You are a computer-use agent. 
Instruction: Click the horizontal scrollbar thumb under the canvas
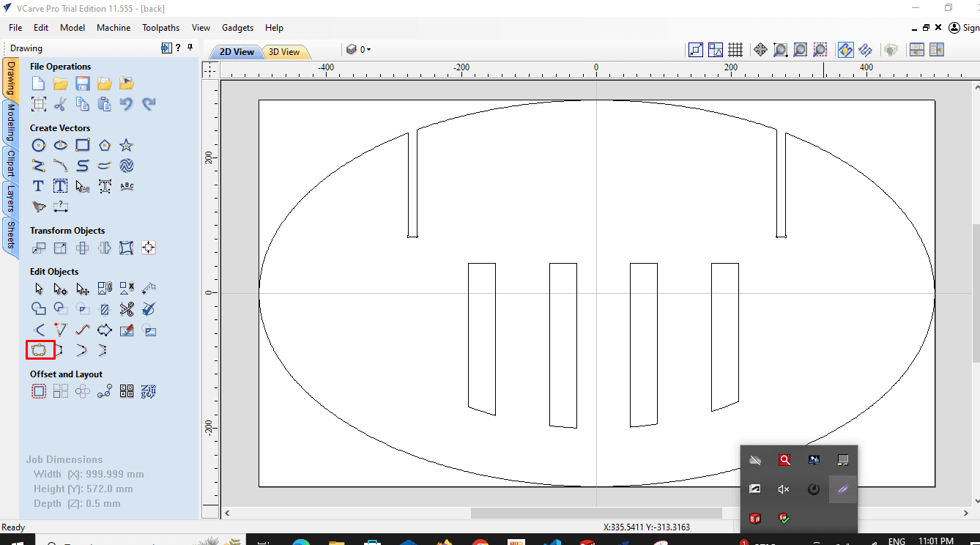[x=596, y=514]
